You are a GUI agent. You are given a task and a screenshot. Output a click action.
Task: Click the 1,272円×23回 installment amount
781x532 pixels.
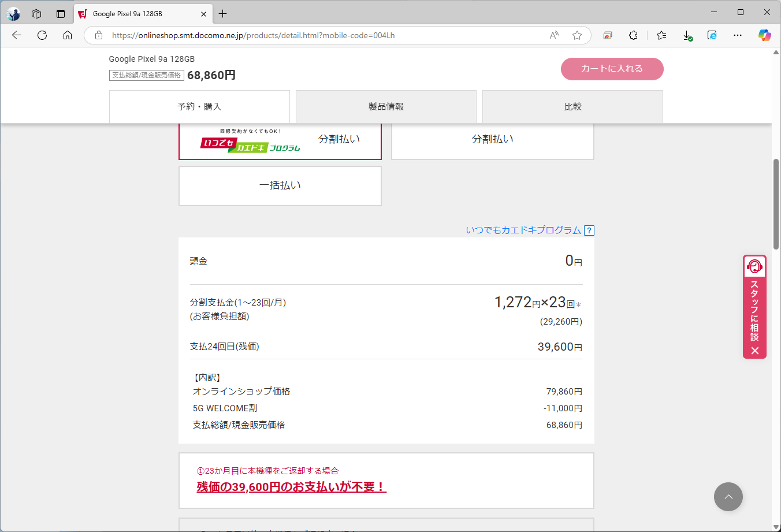[x=537, y=302]
